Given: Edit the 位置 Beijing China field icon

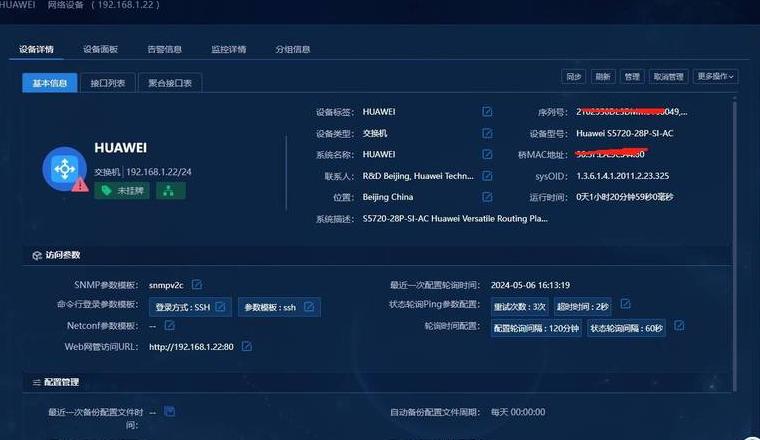Looking at the screenshot, I should [x=487, y=197].
